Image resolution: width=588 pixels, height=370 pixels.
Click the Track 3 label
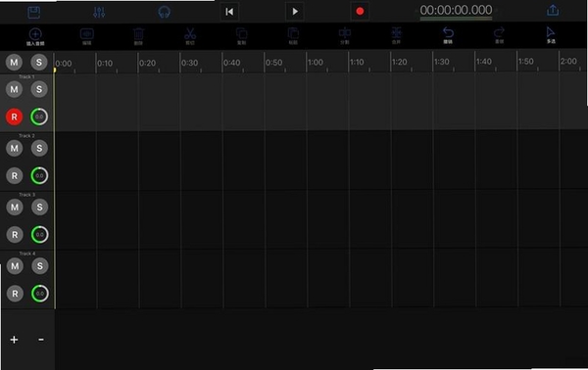(x=27, y=195)
